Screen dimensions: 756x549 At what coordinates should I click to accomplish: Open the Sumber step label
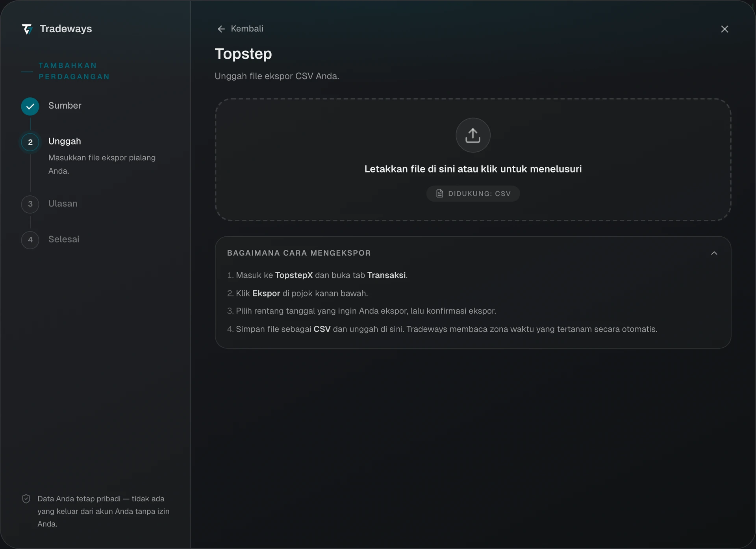click(x=65, y=106)
